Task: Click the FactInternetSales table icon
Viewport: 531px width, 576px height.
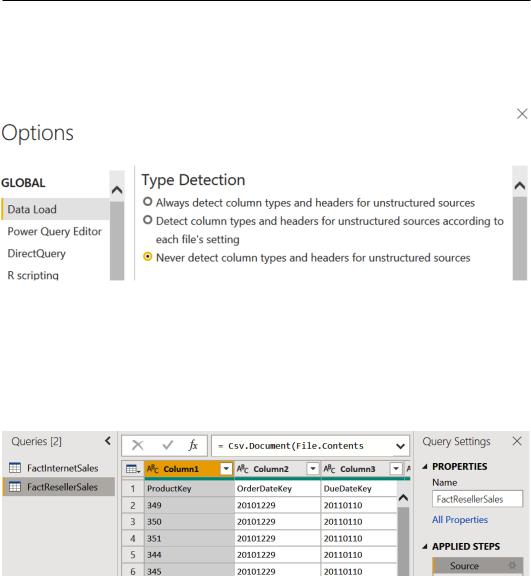Action: [15, 468]
